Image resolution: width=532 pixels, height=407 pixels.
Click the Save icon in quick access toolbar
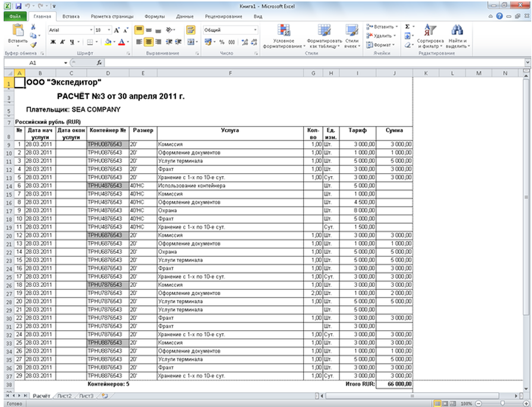point(18,6)
